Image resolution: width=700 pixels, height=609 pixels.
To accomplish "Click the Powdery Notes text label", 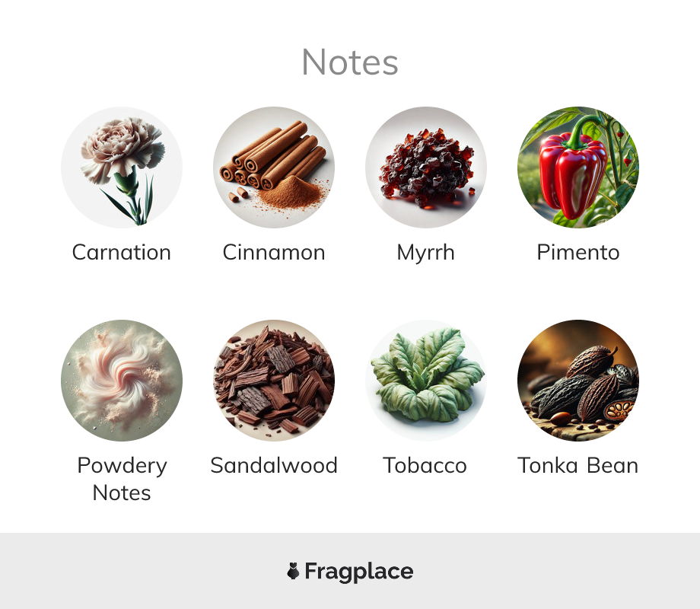I will pos(122,479).
